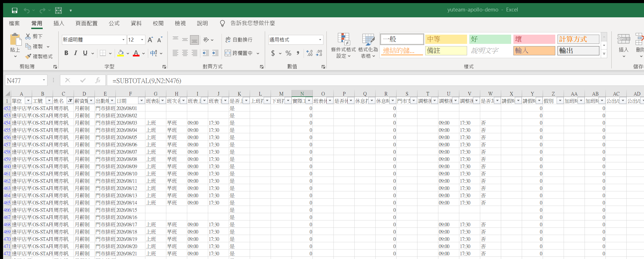Screen dimensions: 644x259
Task: Click 格式化為表格 button
Action: [x=368, y=46]
